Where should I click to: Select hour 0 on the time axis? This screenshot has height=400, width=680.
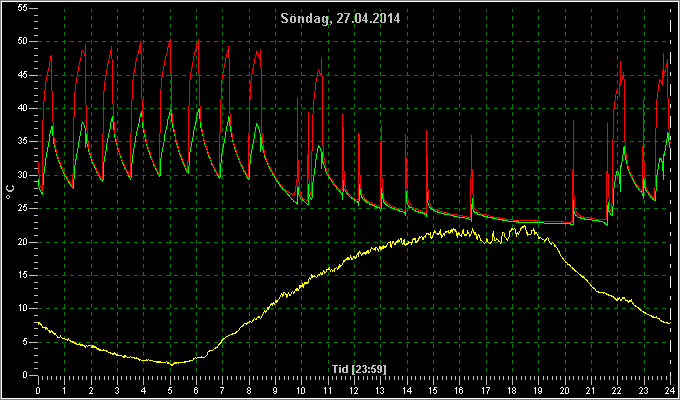[x=38, y=390]
